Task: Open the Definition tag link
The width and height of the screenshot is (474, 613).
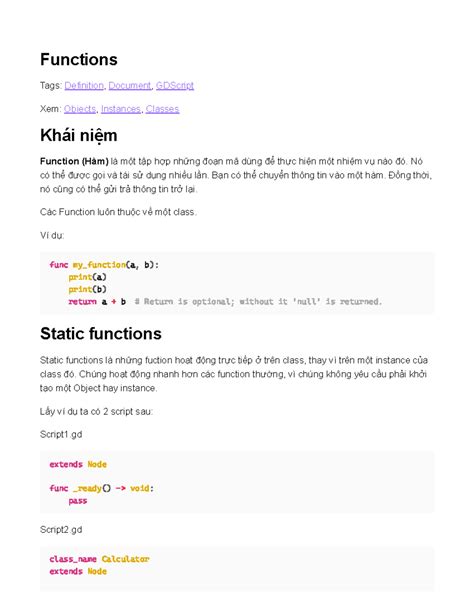Action: [84, 85]
